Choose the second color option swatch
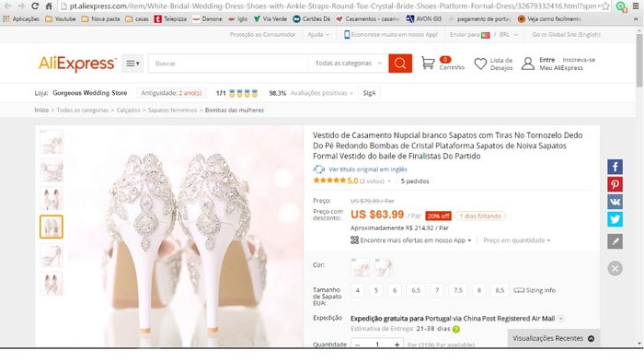The image size is (644, 362). click(384, 267)
